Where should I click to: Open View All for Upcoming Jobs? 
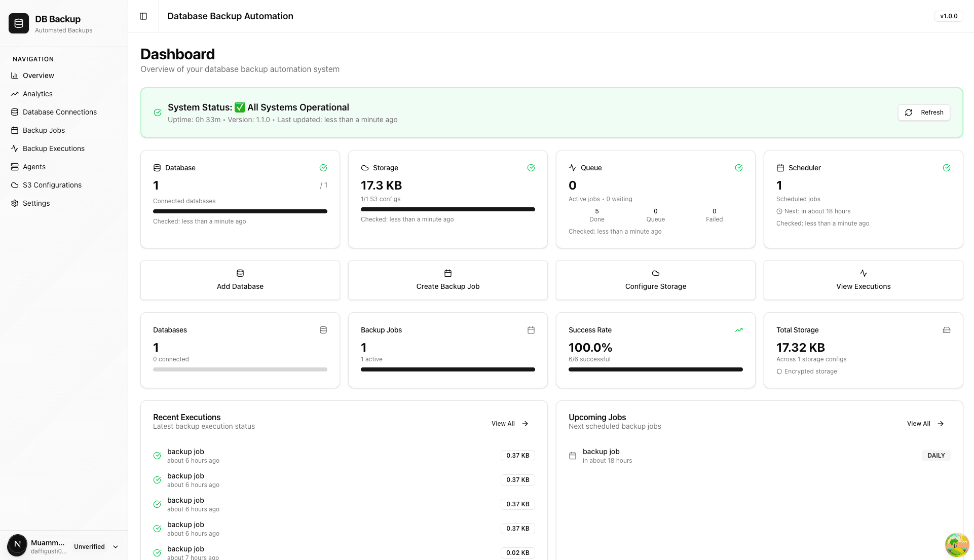click(x=924, y=424)
